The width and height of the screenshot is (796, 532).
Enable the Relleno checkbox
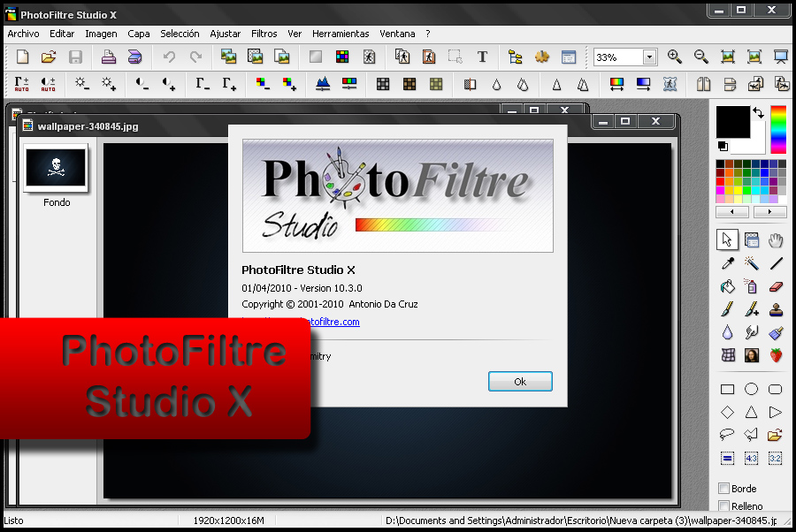(x=723, y=505)
